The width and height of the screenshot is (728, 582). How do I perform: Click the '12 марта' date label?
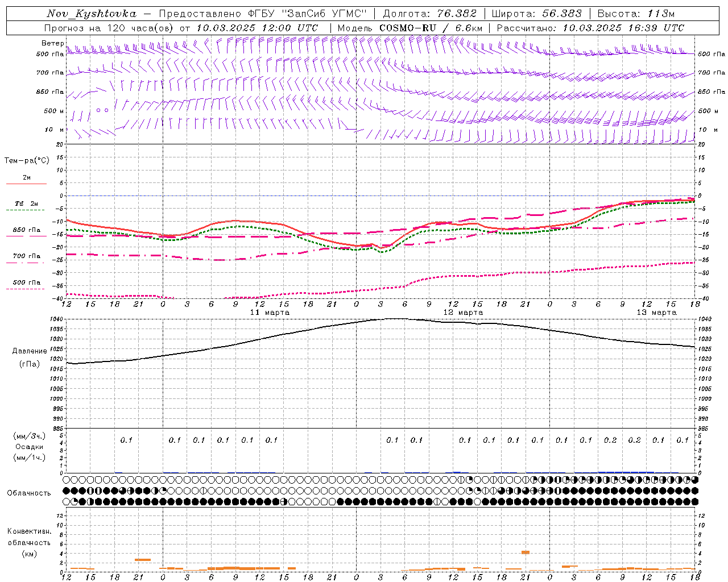[x=463, y=313]
